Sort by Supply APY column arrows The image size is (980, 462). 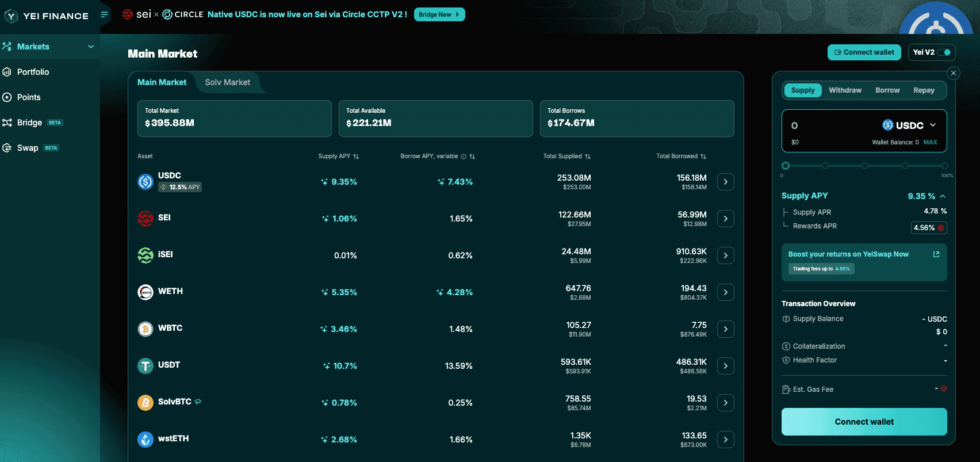pyautogui.click(x=356, y=156)
